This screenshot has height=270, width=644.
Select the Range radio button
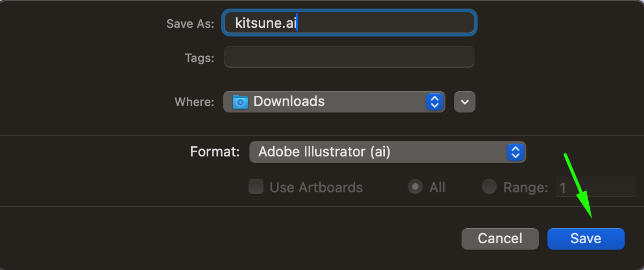tap(489, 187)
